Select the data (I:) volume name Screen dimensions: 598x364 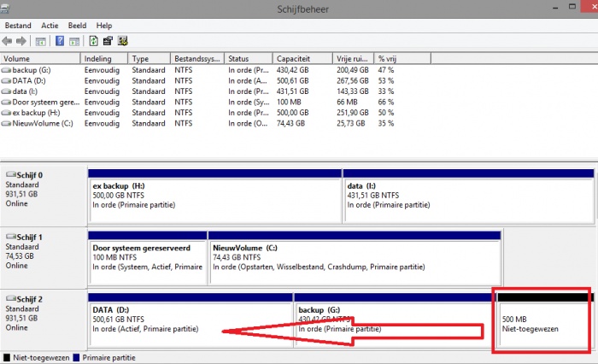tap(25, 91)
